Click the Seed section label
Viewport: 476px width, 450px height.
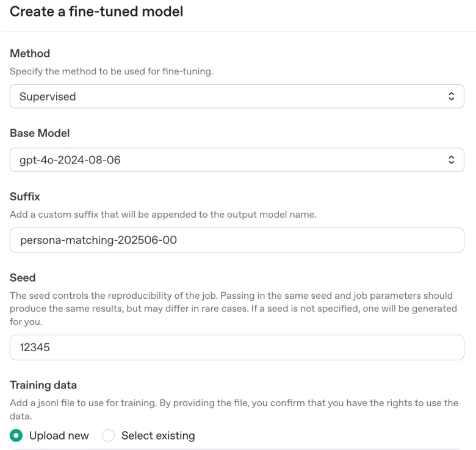[23, 278]
